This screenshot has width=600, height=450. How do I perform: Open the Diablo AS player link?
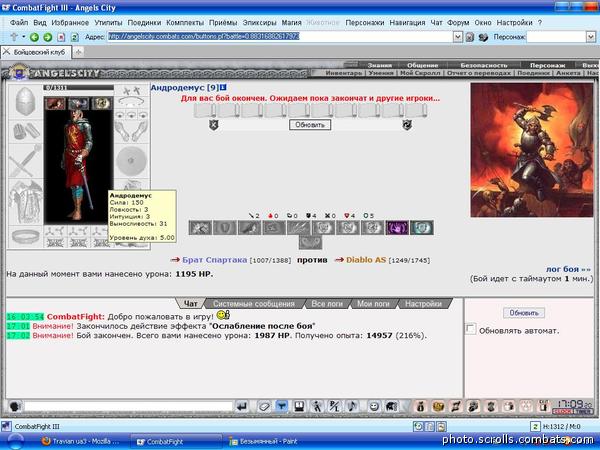pyautogui.click(x=366, y=260)
